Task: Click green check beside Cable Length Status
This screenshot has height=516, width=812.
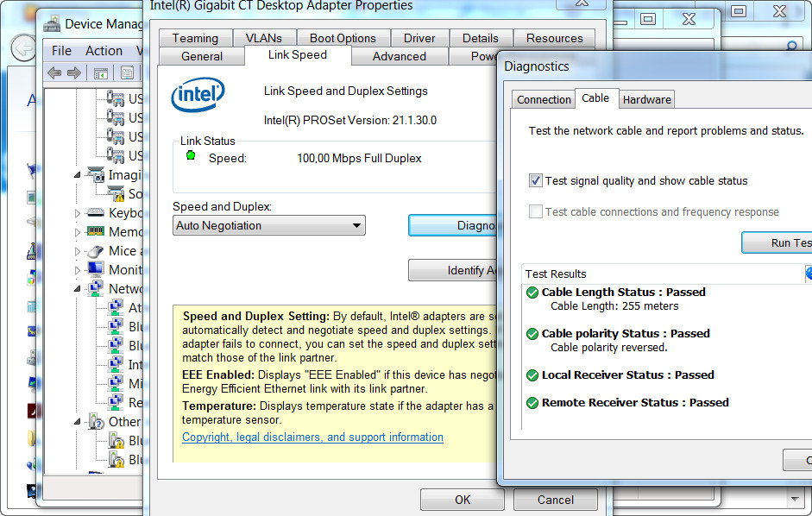Action: pos(532,293)
